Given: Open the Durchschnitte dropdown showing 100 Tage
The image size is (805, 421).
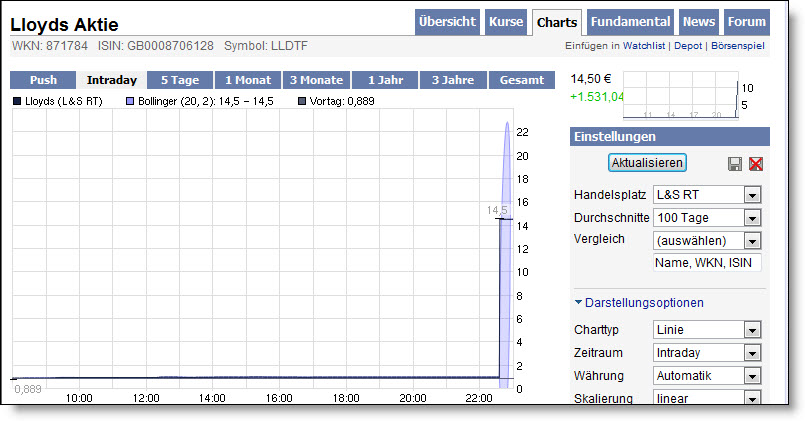Looking at the screenshot, I should pos(707,218).
